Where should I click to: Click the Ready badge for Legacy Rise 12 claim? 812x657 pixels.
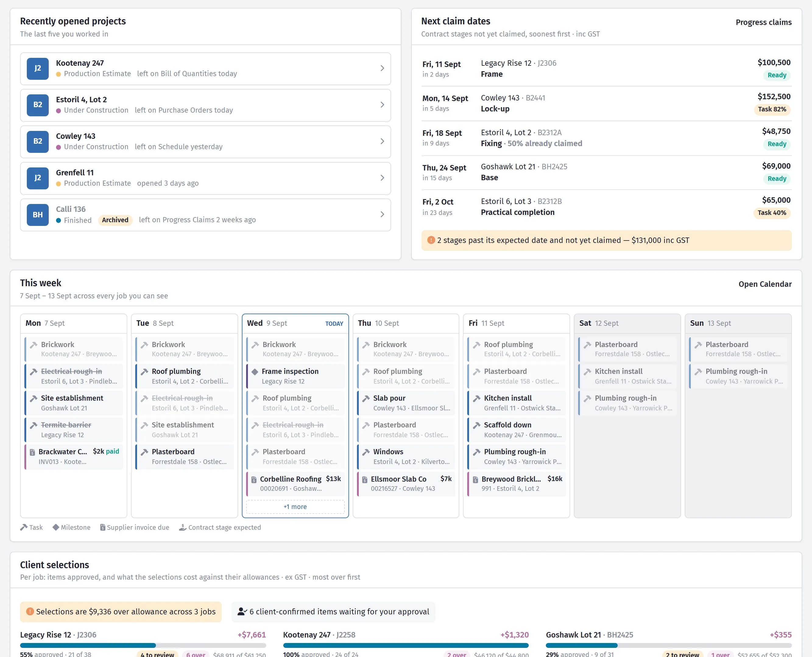click(777, 75)
